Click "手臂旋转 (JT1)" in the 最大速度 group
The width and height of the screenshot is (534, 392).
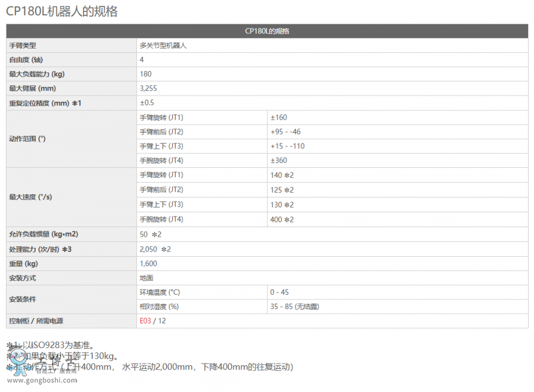tap(161, 175)
